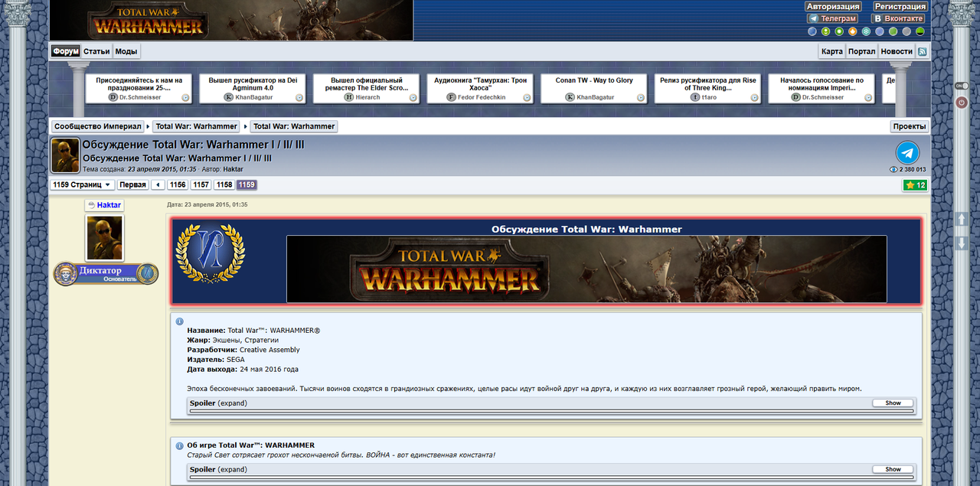Click the arrow icon on Тамурхан audiobook card
The height and width of the screenshot is (486, 980).
[x=527, y=98]
